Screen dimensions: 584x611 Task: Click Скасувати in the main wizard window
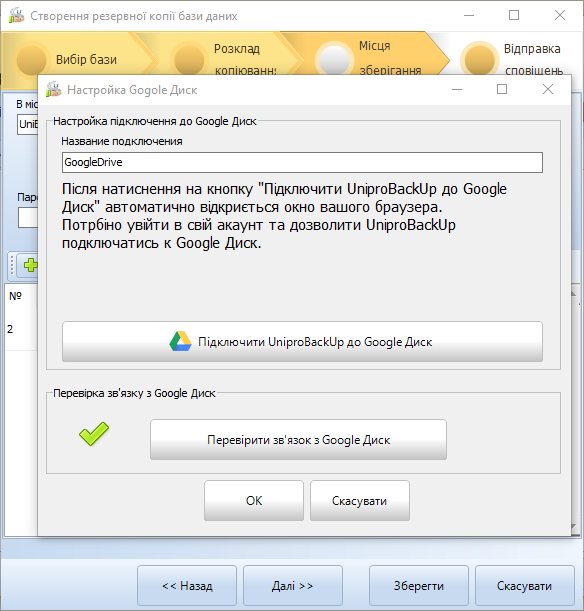[x=524, y=586]
